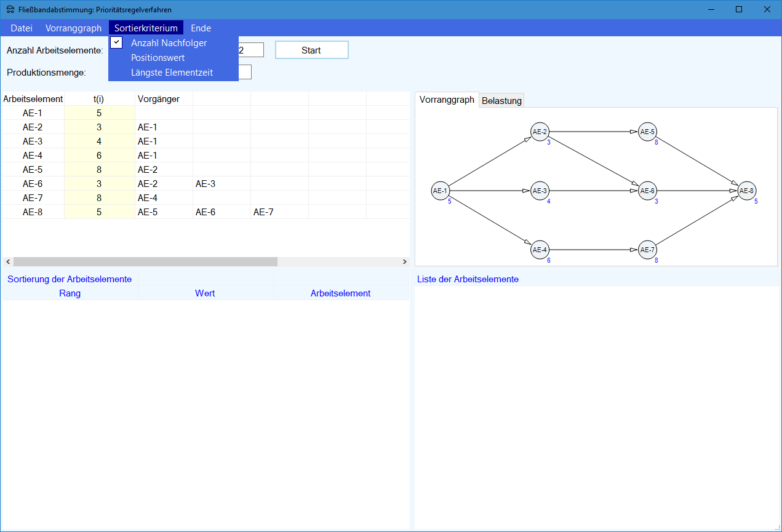This screenshot has height=532, width=782.
Task: Click the AE-5 circle node
Action: click(x=647, y=132)
